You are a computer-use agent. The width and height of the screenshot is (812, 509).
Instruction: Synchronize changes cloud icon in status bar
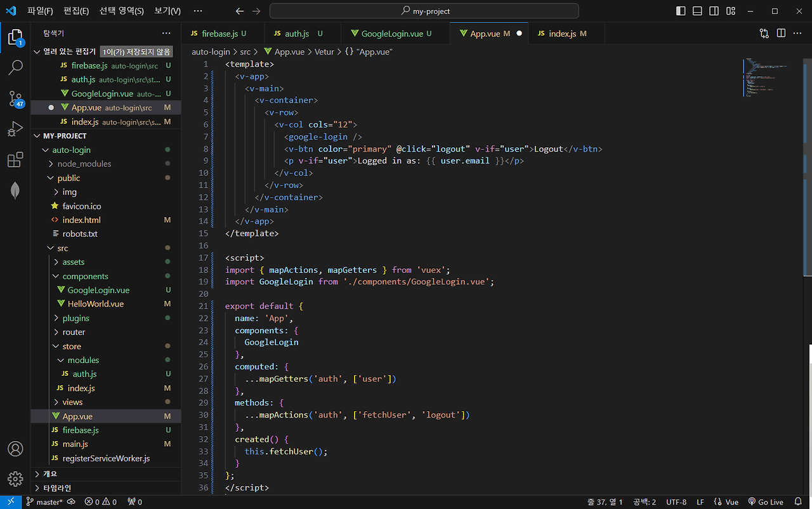coord(71,502)
